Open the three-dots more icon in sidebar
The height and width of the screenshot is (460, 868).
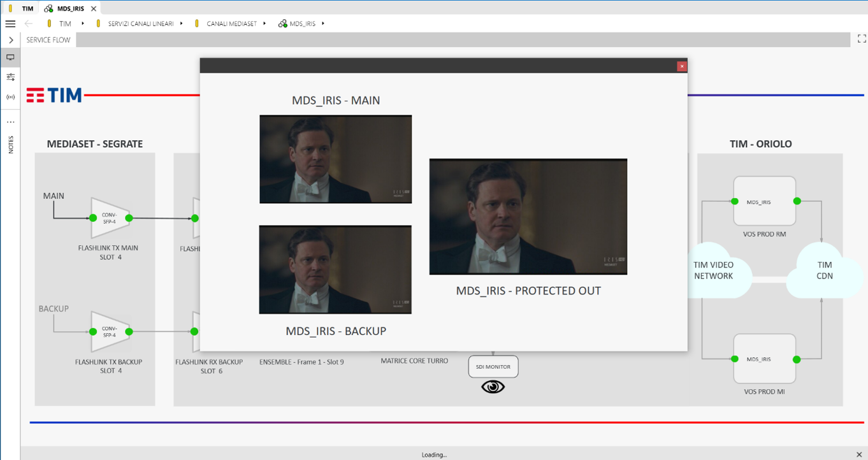(x=10, y=122)
